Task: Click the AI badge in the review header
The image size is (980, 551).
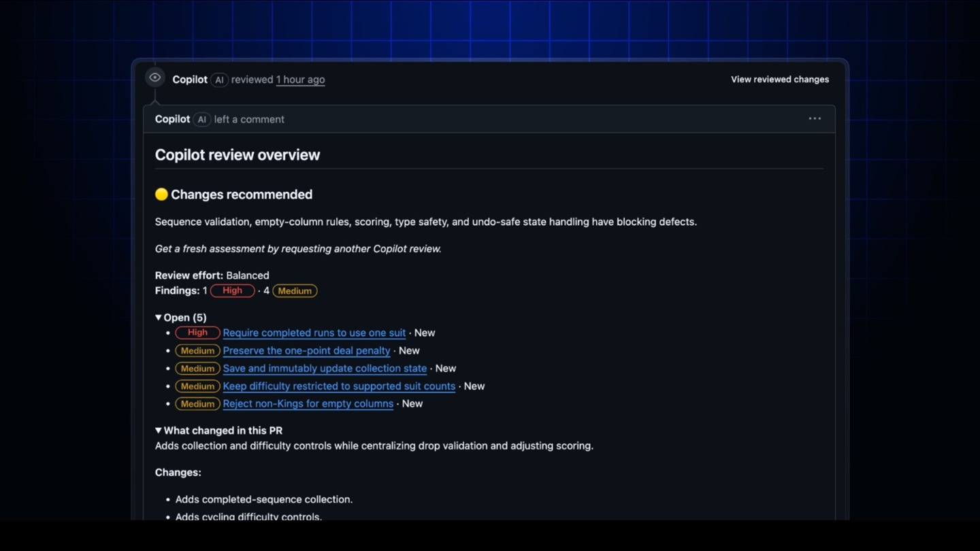Action: (x=219, y=80)
